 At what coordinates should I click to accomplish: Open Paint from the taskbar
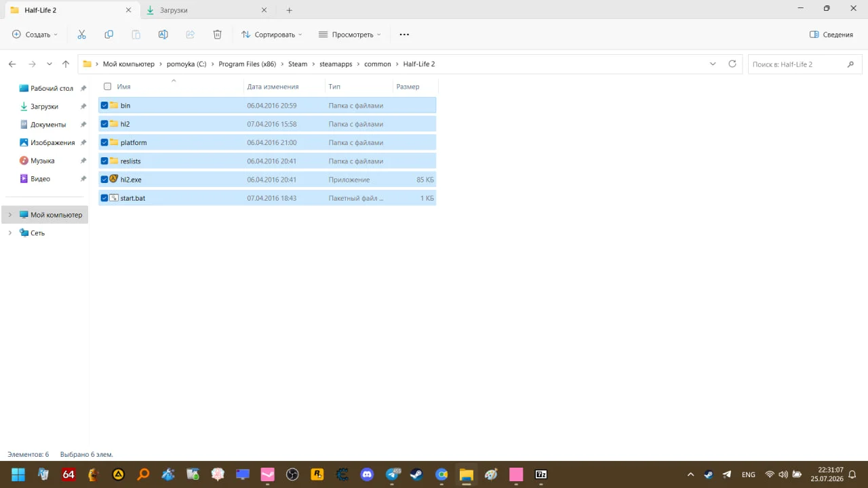tap(491, 474)
